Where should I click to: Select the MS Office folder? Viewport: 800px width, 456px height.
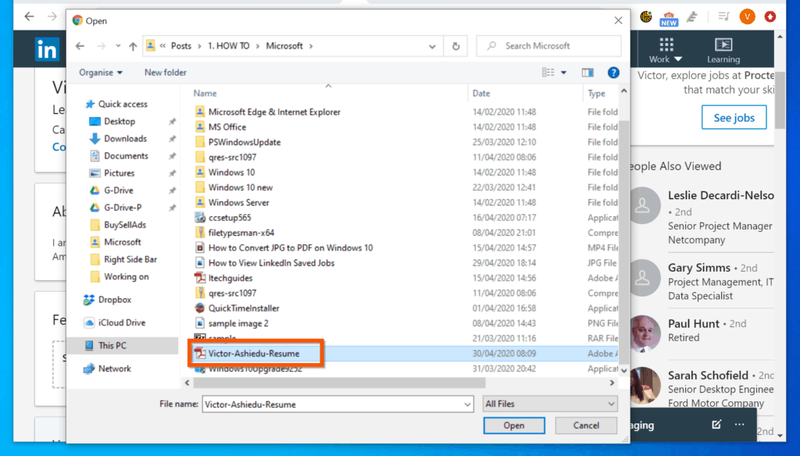click(227, 127)
